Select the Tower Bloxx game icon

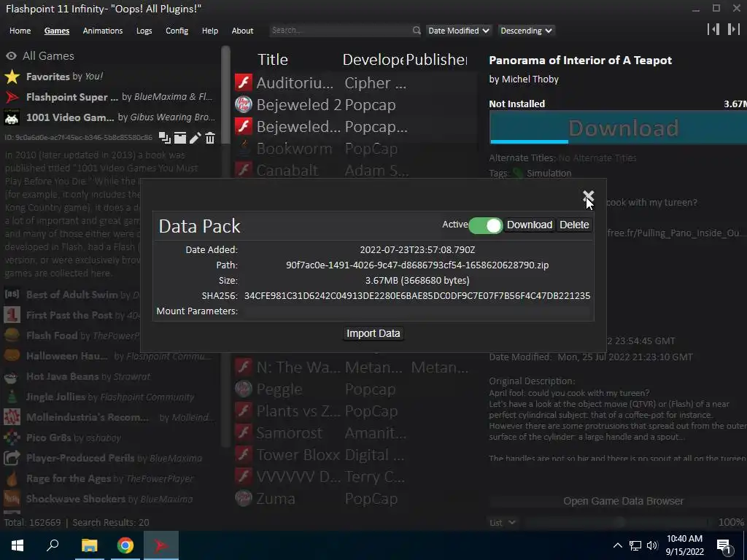[x=244, y=455]
